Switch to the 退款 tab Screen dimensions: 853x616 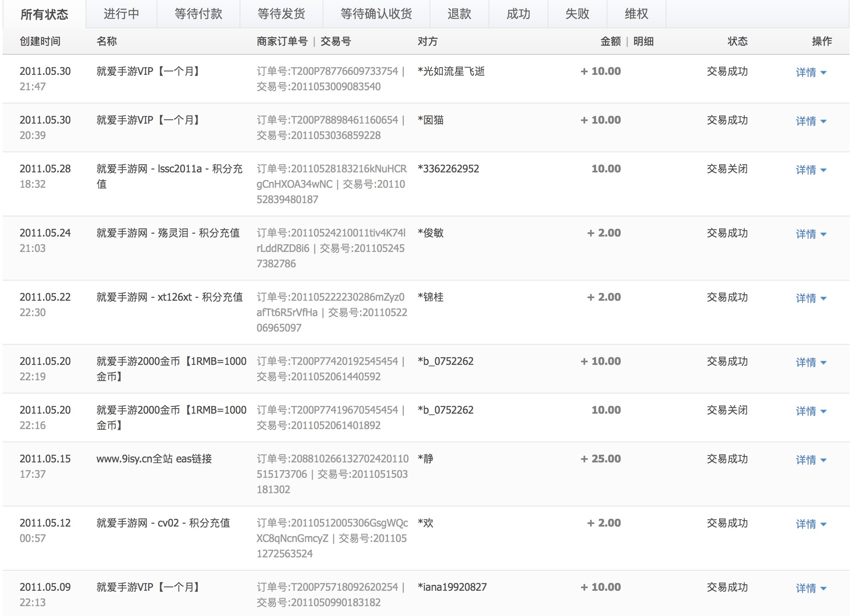459,14
